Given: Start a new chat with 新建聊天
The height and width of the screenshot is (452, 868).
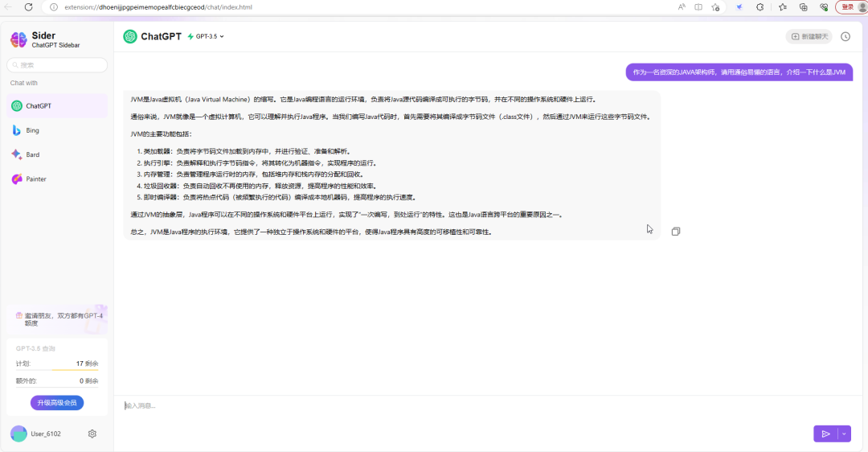Looking at the screenshot, I should click(x=809, y=36).
